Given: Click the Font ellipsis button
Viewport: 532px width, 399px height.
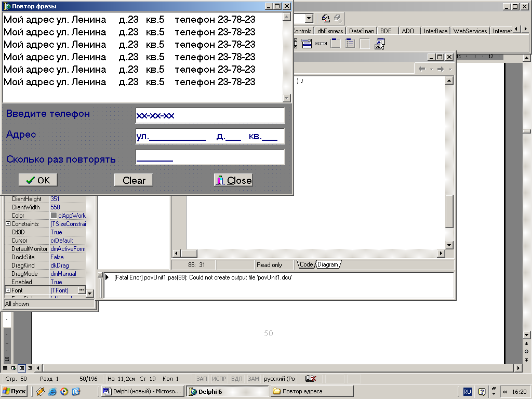Looking at the screenshot, I should click(x=82, y=290).
